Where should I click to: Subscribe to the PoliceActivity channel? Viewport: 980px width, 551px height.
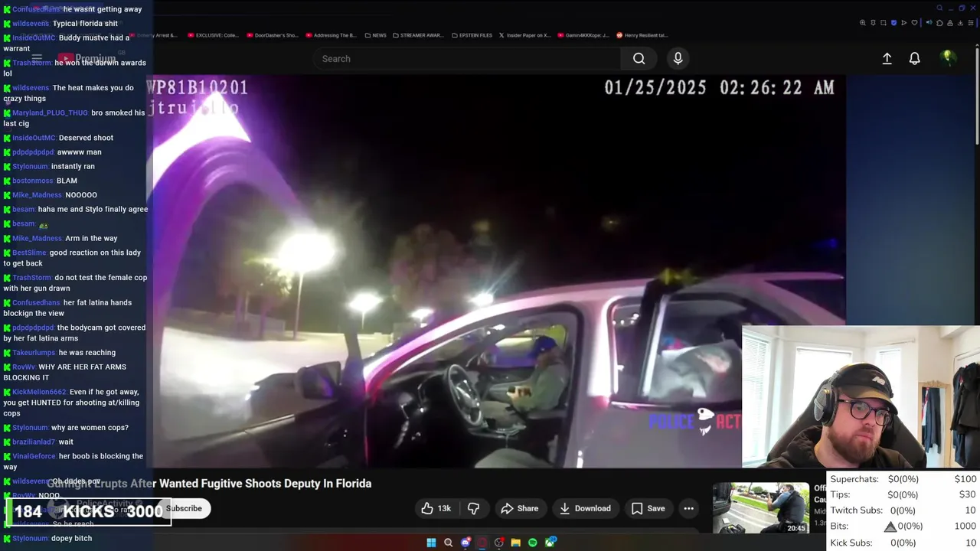pos(184,508)
